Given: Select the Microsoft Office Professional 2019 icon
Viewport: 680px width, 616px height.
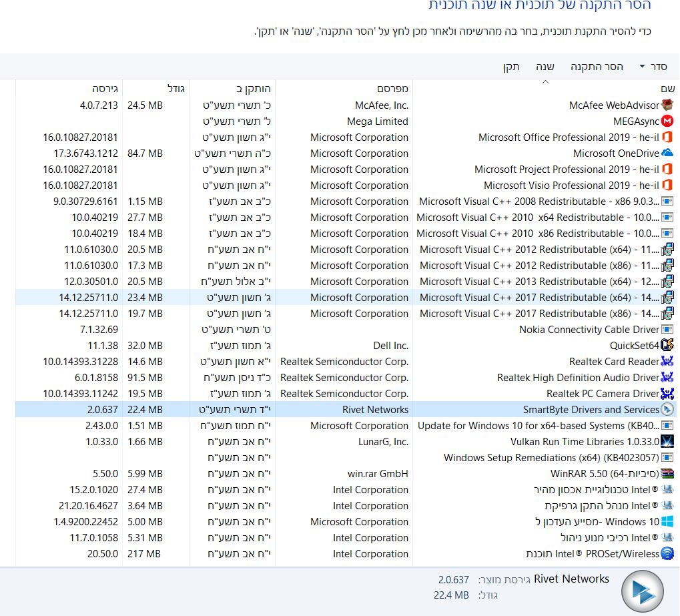Looking at the screenshot, I should [667, 137].
